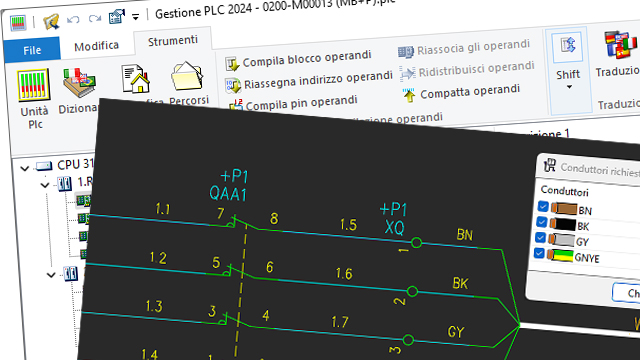640x360 pixels.
Task: Uncheck the BN conductor checkbox
Action: click(543, 206)
